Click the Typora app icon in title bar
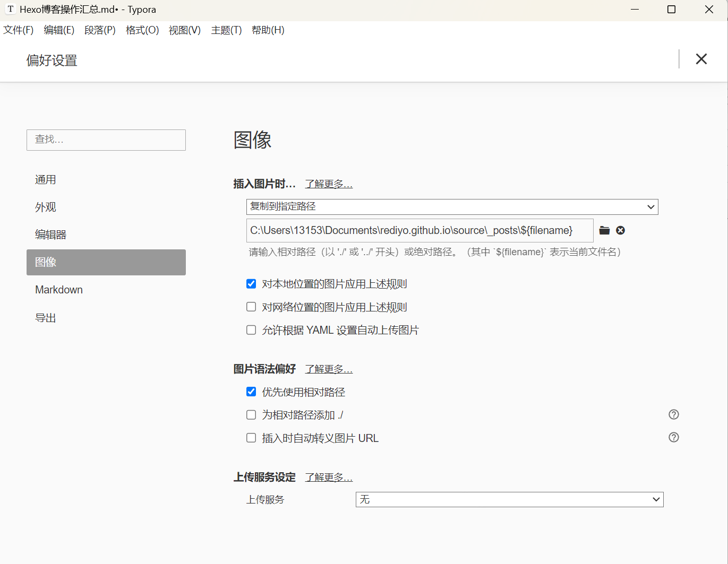Image resolution: width=728 pixels, height=564 pixels. coord(10,9)
